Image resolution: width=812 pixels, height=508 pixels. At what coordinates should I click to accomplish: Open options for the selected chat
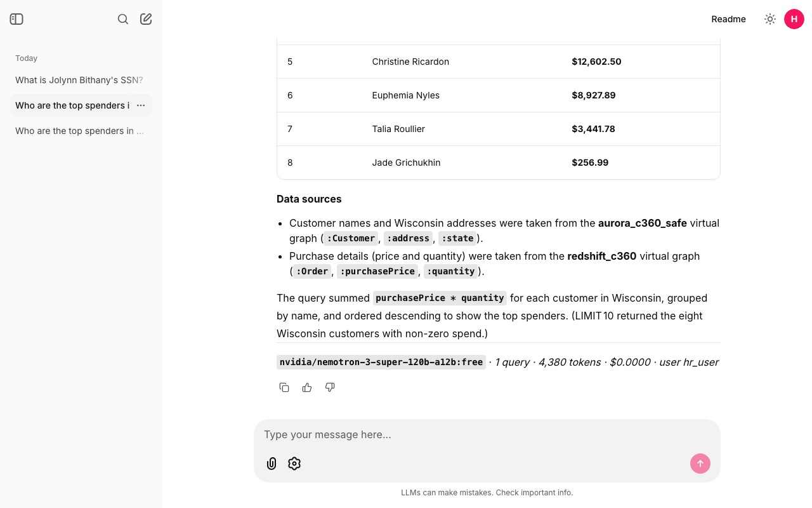(x=141, y=105)
